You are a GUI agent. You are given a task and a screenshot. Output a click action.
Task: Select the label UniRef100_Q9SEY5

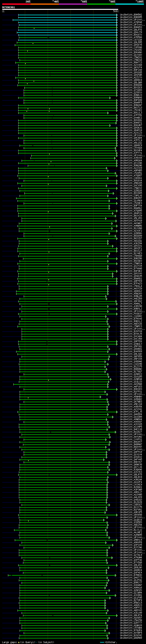coord(131,45)
